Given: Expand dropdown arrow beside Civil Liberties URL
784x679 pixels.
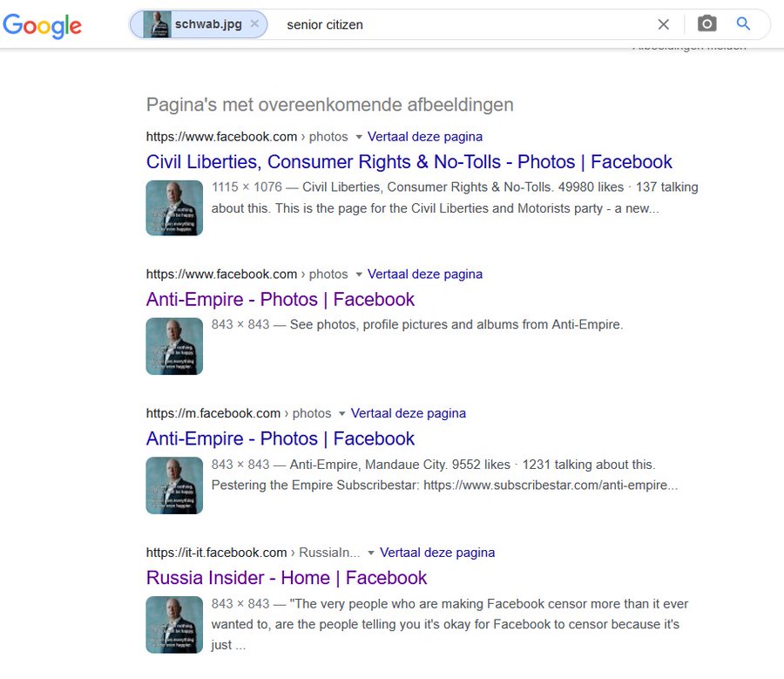Looking at the screenshot, I should click(x=359, y=137).
